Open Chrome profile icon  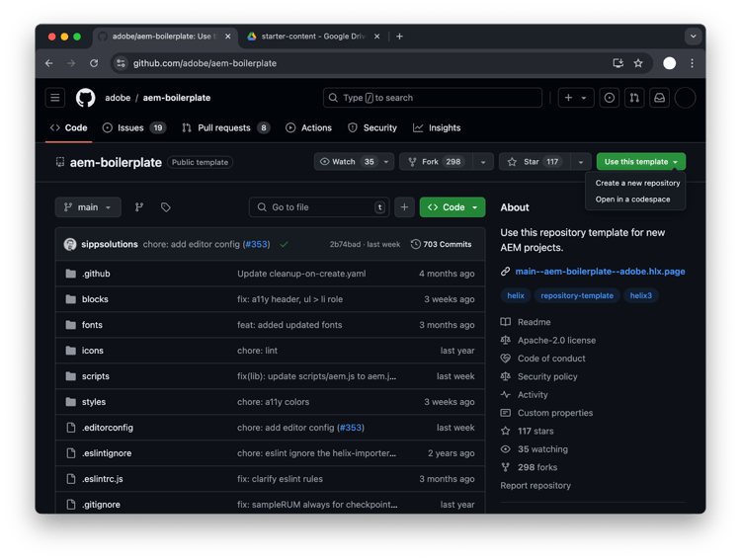tap(669, 63)
